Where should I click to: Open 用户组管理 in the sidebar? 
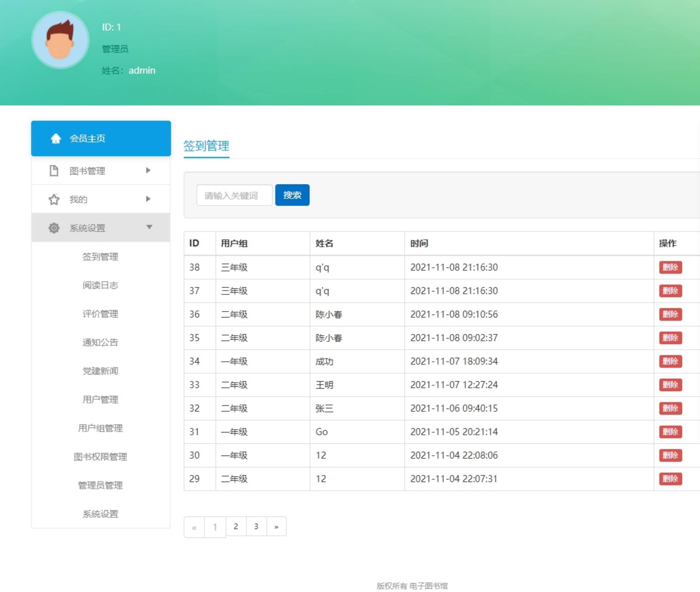[100, 428]
